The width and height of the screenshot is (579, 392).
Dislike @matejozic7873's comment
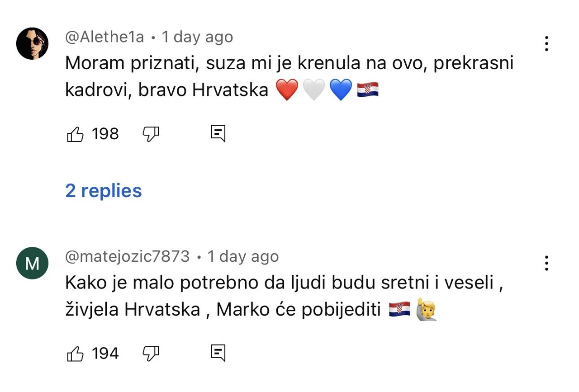[151, 354]
